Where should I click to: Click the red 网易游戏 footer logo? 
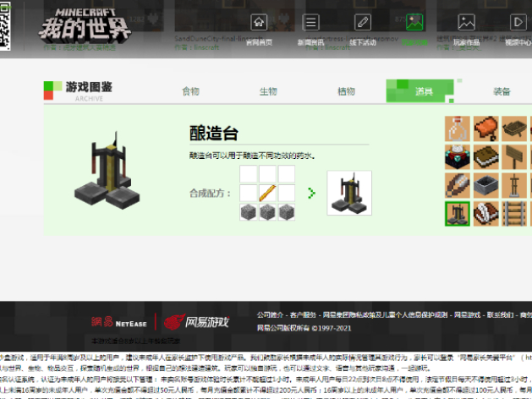(197, 322)
